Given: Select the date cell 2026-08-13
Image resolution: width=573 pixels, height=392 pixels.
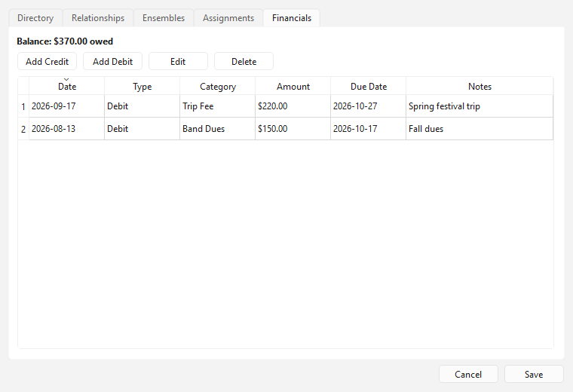Looking at the screenshot, I should click(67, 129).
